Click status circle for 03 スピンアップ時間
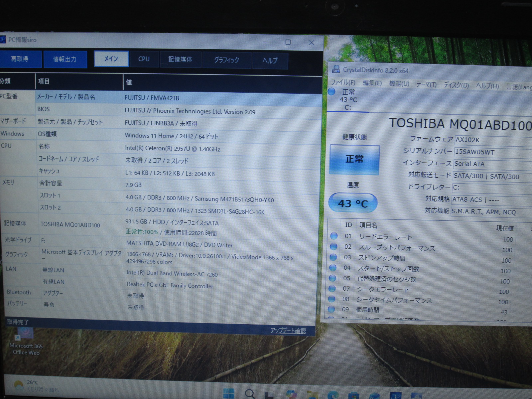The width and height of the screenshot is (532, 399). 333,257
